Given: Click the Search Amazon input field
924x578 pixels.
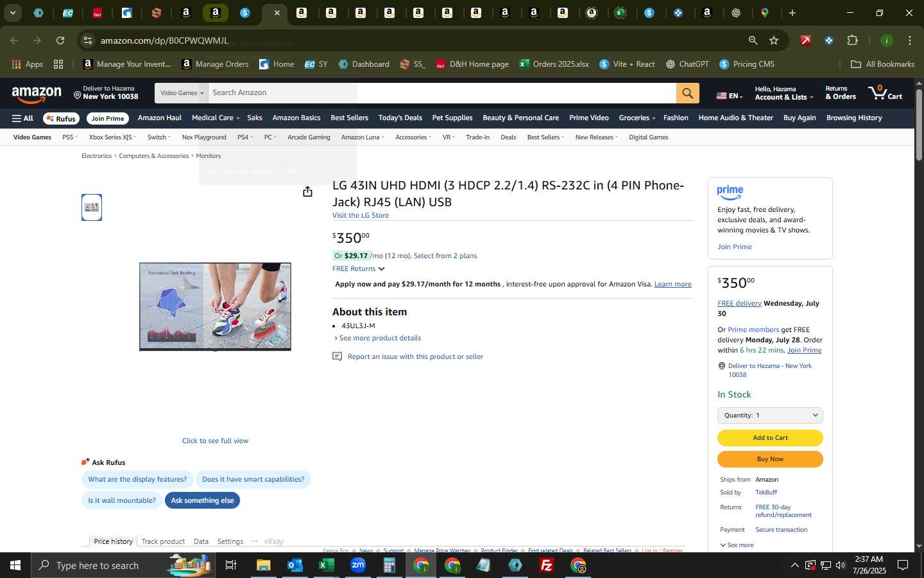Looking at the screenshot, I should (441, 93).
